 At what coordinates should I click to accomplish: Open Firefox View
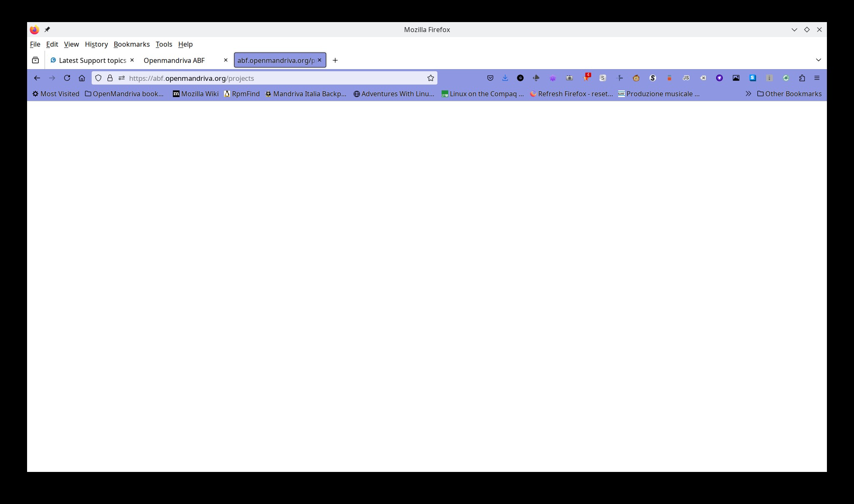click(35, 60)
